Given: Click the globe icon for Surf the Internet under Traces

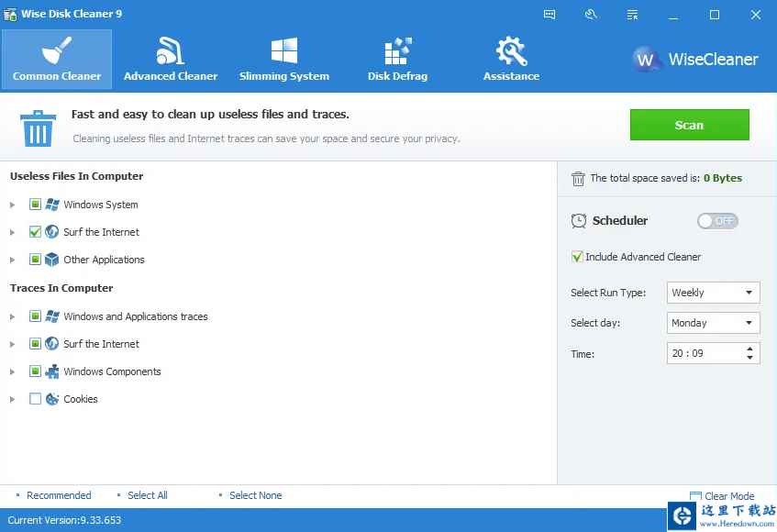Looking at the screenshot, I should 52,343.
